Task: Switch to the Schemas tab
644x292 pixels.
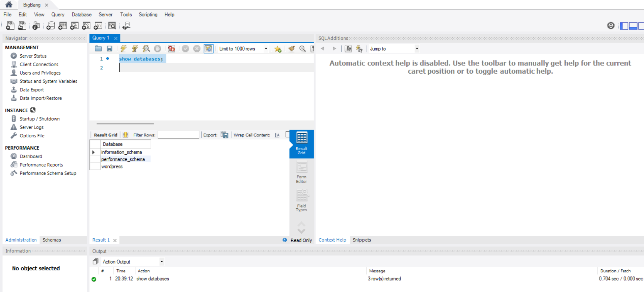Action: pyautogui.click(x=52, y=240)
